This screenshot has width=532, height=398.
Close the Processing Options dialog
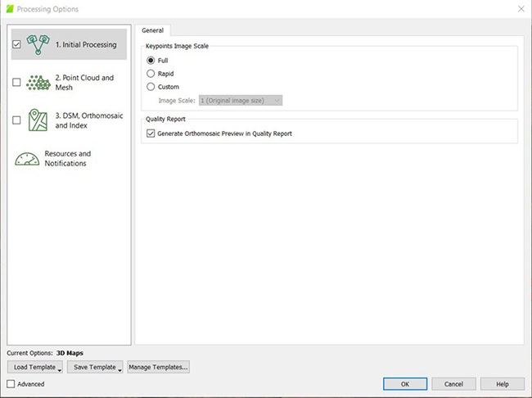(521, 9)
